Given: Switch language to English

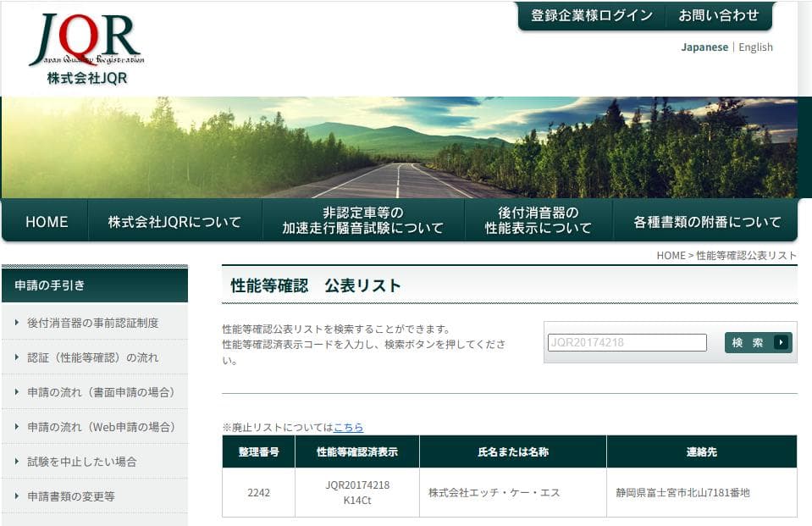Looking at the screenshot, I should (x=755, y=47).
